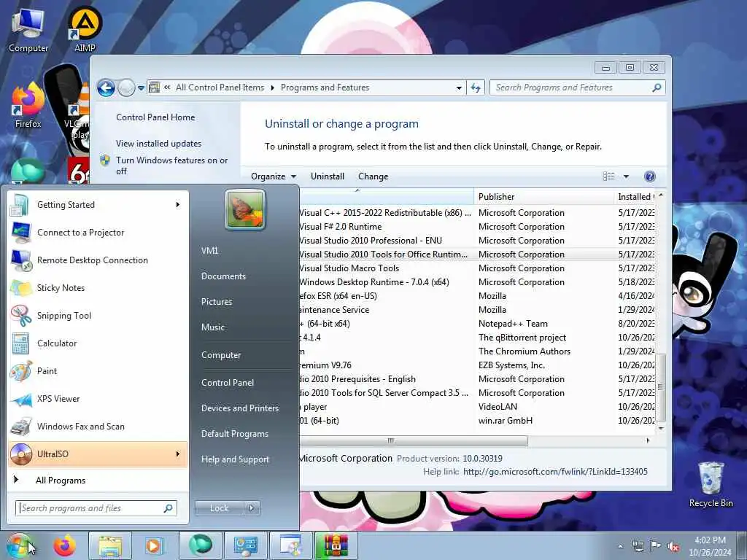Show hidden tray icons arrow
The width and height of the screenshot is (747, 560).
(620, 547)
